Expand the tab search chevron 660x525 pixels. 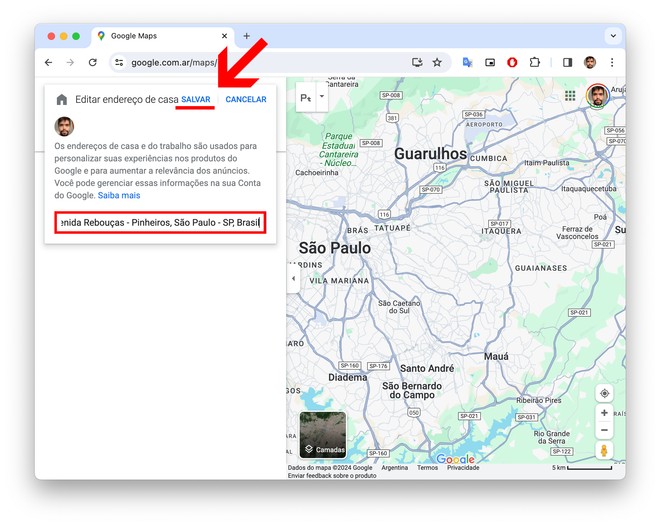(x=613, y=36)
